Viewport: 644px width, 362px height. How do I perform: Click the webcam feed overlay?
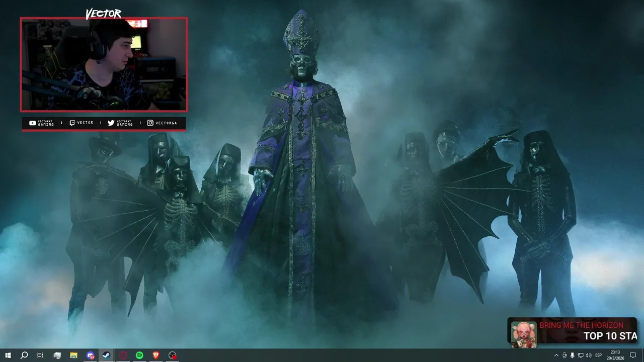104,64
